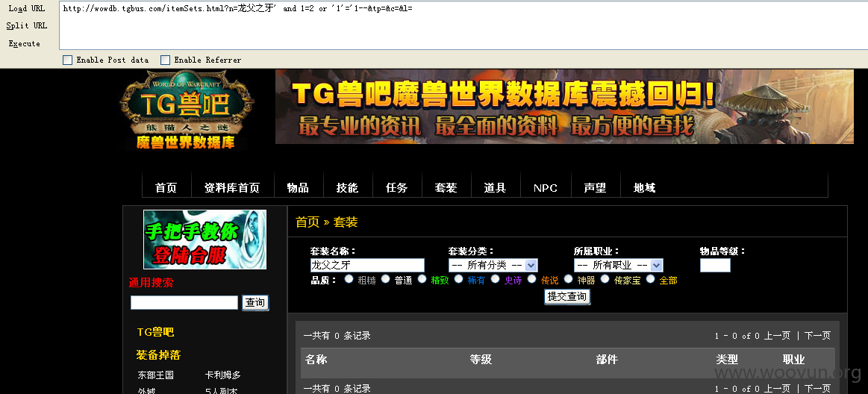
Task: Click the 提交查询 submit button
Action: tap(567, 296)
